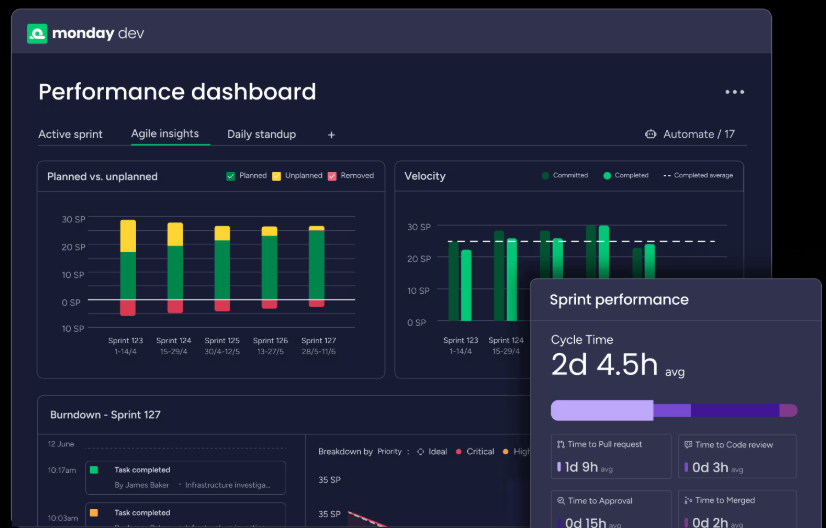Open the three-dot dashboard options menu
The width and height of the screenshot is (826, 528).
click(735, 92)
